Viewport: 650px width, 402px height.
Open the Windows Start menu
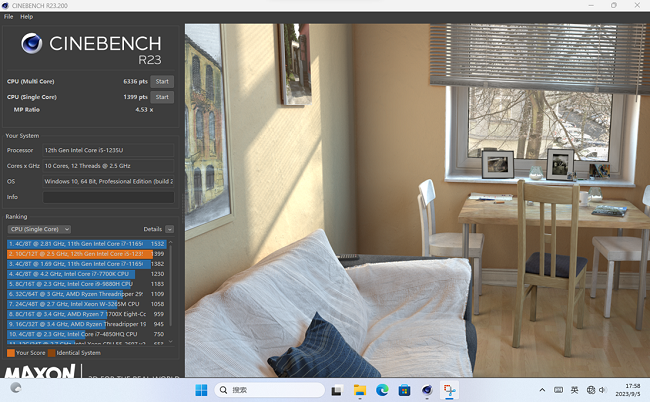click(x=202, y=389)
